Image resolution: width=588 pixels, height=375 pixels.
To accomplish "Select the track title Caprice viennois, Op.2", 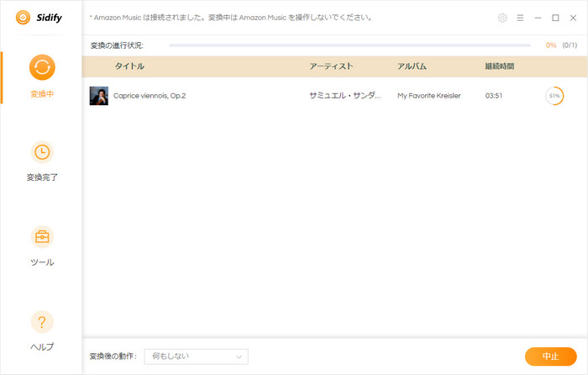I will coord(150,96).
